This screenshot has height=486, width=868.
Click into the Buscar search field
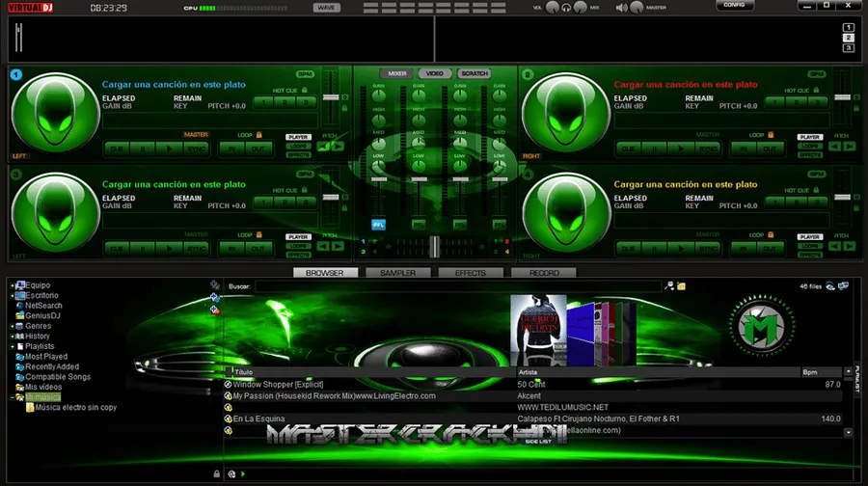click(458, 286)
